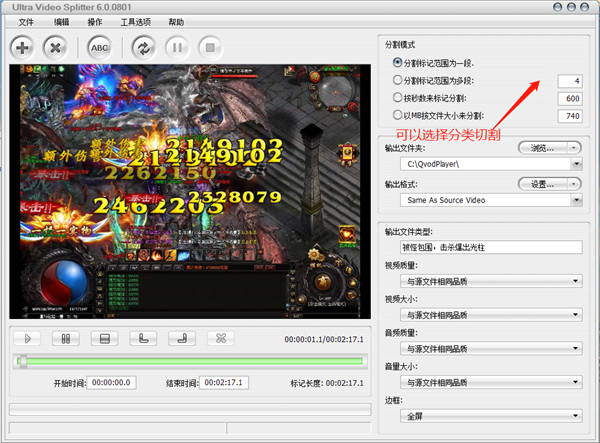Open the 边框 dropdown showing 全屏

coord(491,416)
